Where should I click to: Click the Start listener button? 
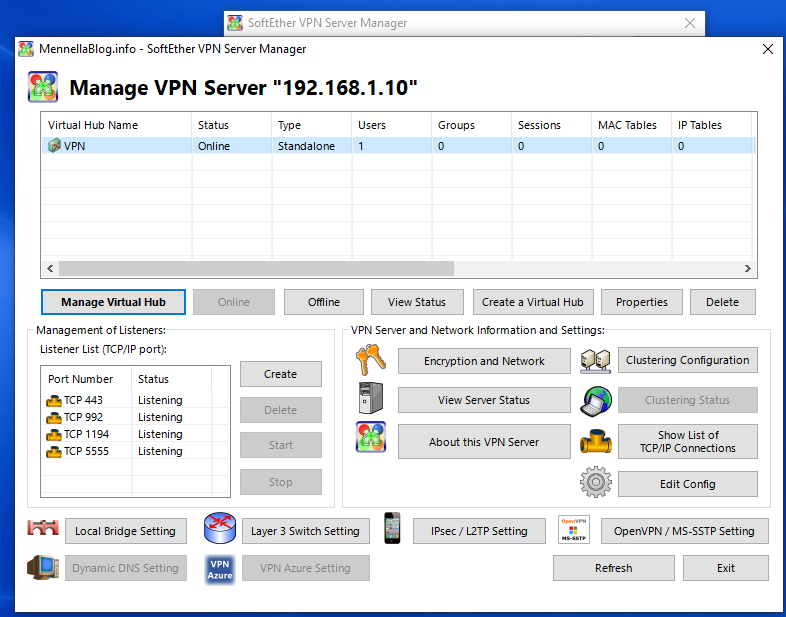click(x=281, y=445)
